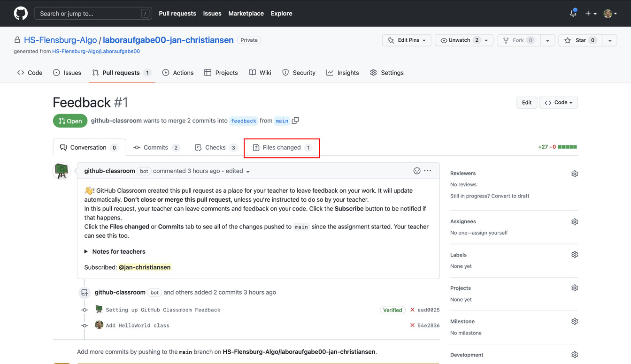The image size is (631, 364).
Task: Open Labels gear settings
Action: point(574,255)
